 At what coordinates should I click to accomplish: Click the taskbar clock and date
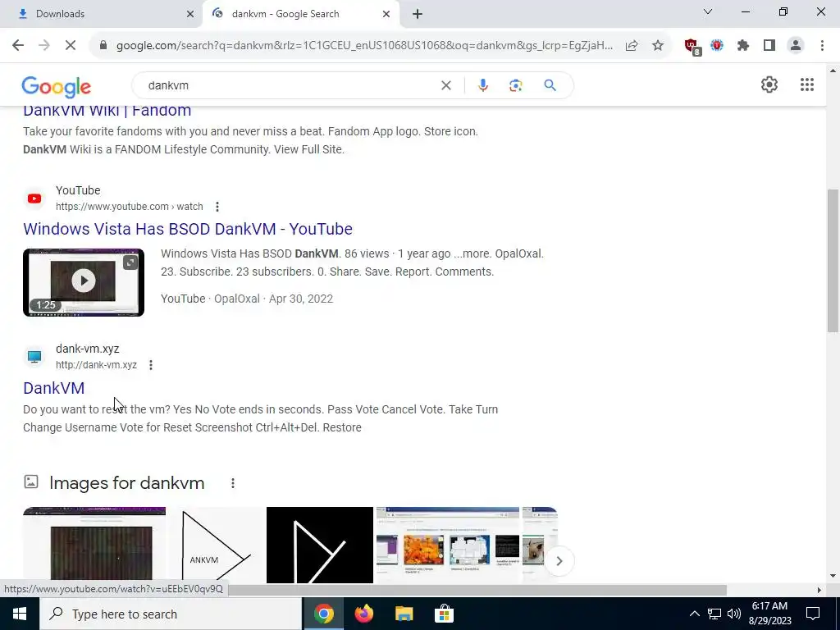tap(769, 614)
